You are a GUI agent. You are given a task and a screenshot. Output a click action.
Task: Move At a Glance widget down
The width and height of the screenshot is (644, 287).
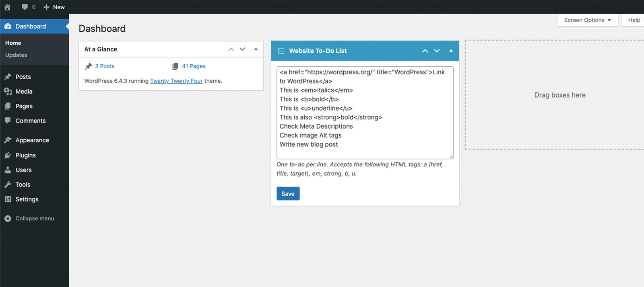tap(242, 49)
